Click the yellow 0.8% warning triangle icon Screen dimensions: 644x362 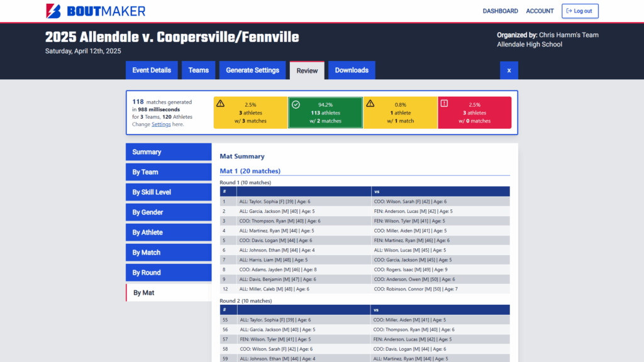pos(370,103)
